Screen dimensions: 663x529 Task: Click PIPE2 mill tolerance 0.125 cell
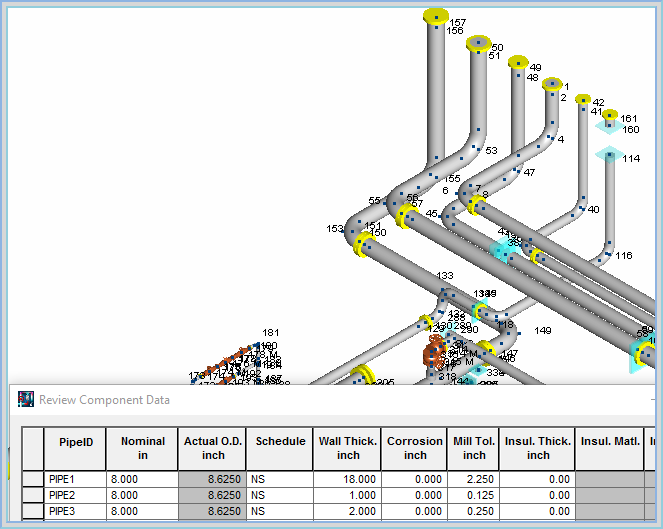pos(474,495)
